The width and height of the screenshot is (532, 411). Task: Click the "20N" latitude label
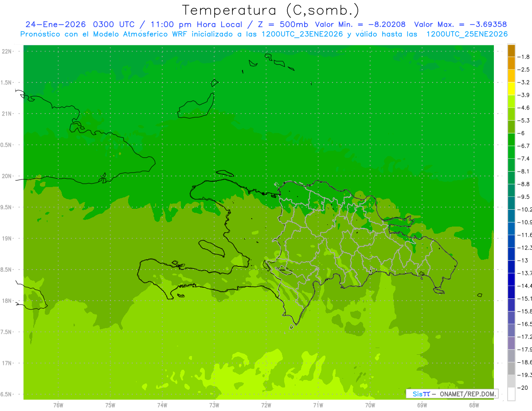click(x=7, y=176)
